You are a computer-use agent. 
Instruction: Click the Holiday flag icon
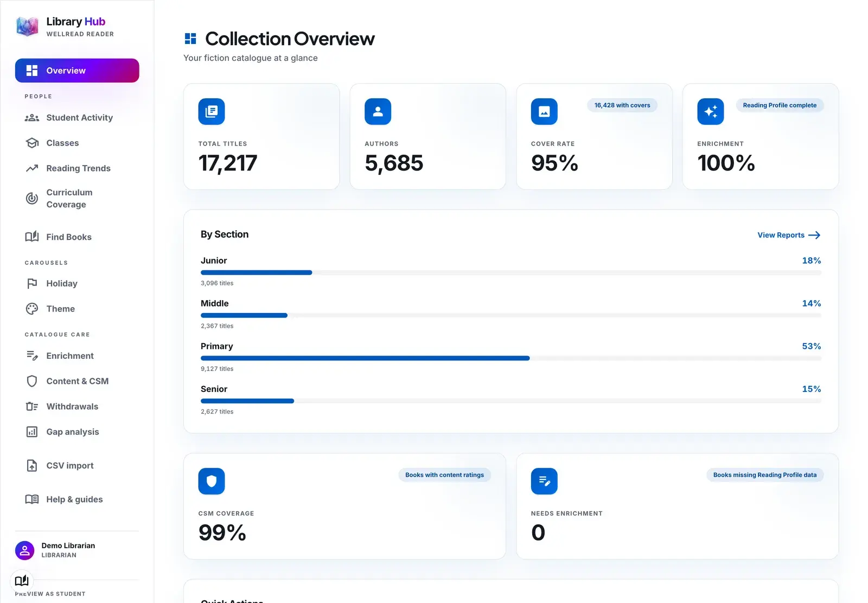click(32, 283)
